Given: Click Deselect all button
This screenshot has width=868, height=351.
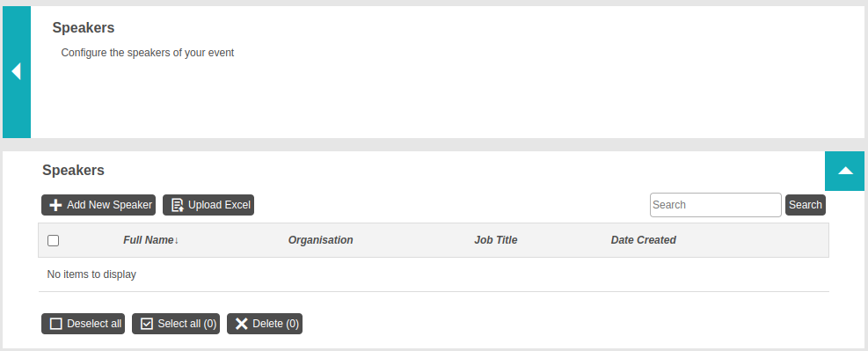Looking at the screenshot, I should [x=83, y=324].
